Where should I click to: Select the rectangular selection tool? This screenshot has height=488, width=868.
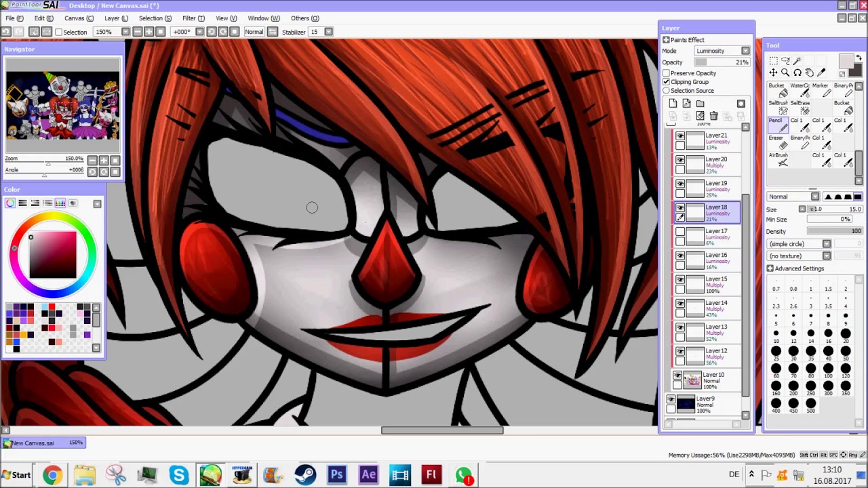pos(774,61)
